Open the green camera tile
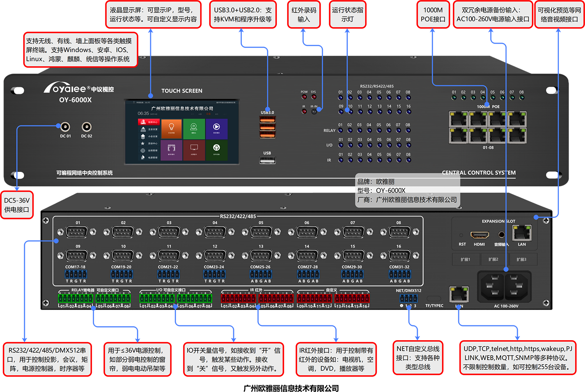 (194, 128)
